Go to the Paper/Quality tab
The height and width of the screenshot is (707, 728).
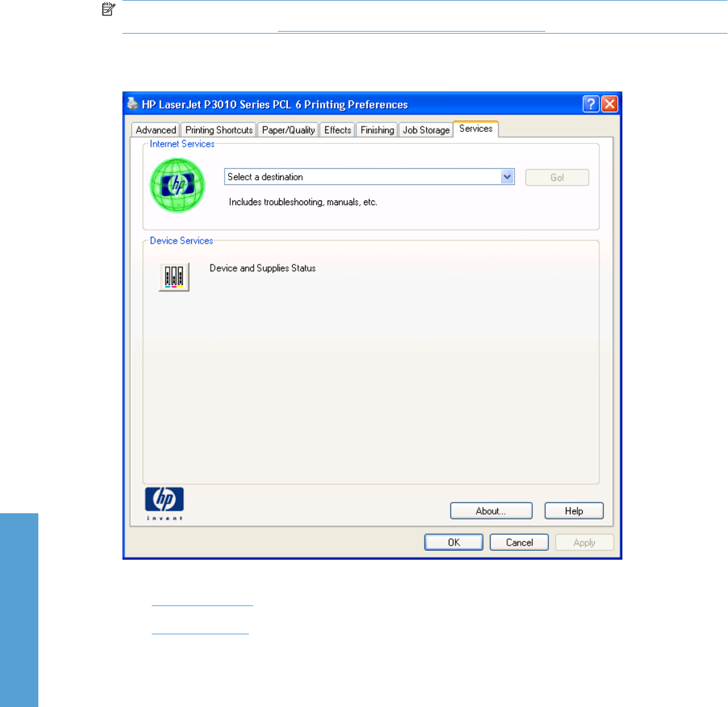point(289,130)
